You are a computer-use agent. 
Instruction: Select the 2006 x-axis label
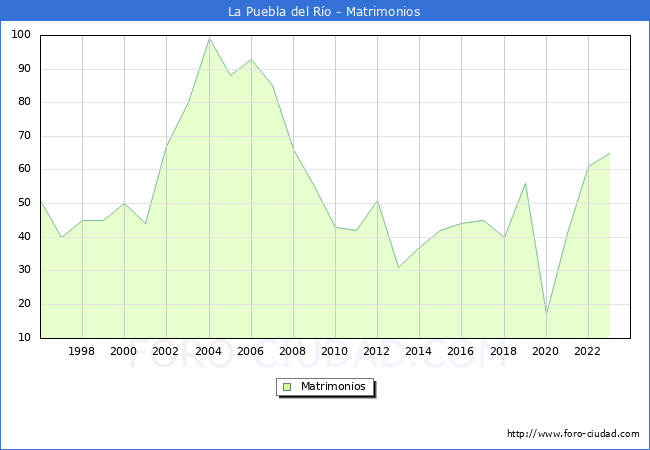(x=250, y=351)
